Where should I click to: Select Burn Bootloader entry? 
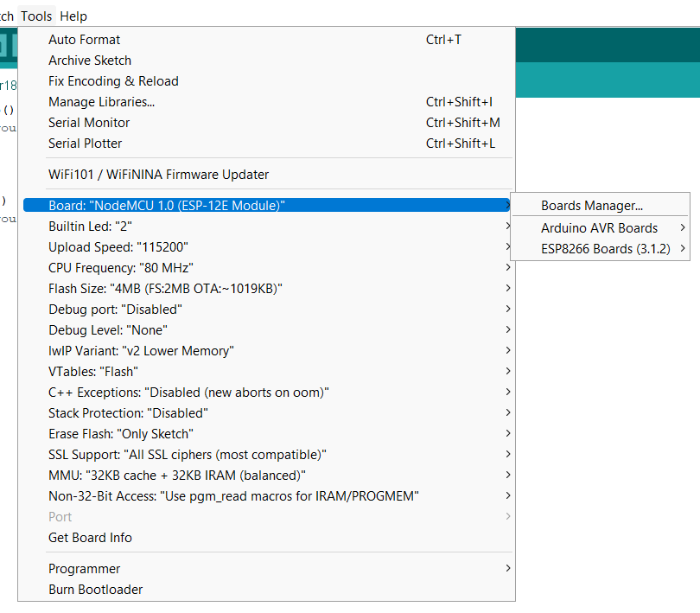coord(95,590)
